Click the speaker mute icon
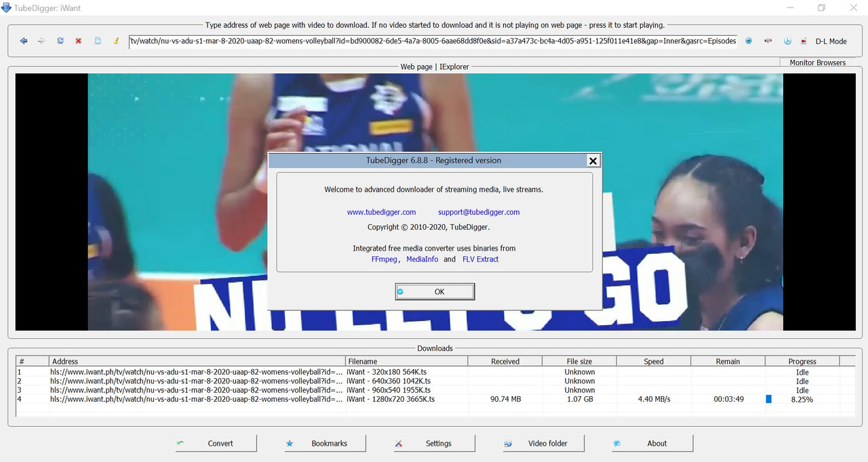Image resolution: width=868 pixels, height=462 pixels. coord(768,41)
